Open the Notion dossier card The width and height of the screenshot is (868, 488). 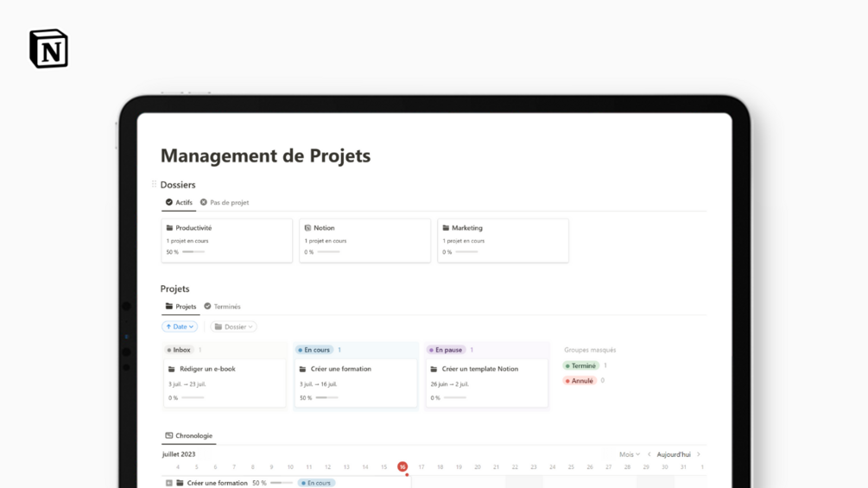[x=364, y=240]
